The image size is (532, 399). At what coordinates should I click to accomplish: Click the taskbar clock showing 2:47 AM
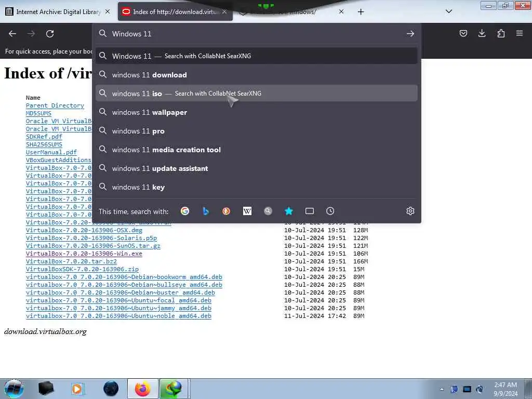click(506, 389)
